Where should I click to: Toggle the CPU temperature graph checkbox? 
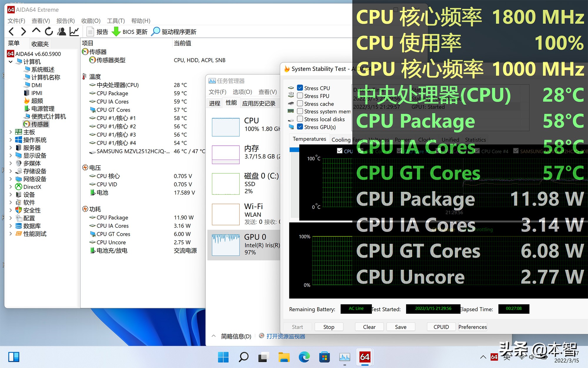tap(340, 151)
